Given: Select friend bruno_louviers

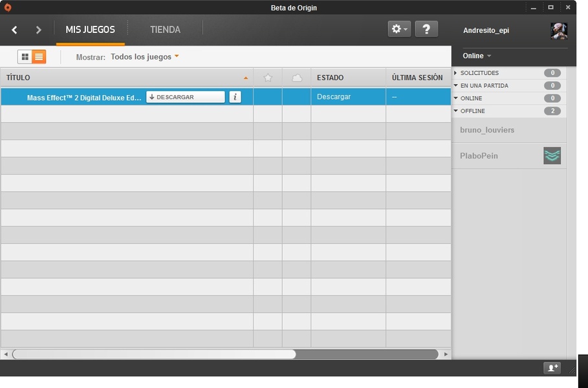Looking at the screenshot, I should click(x=487, y=130).
